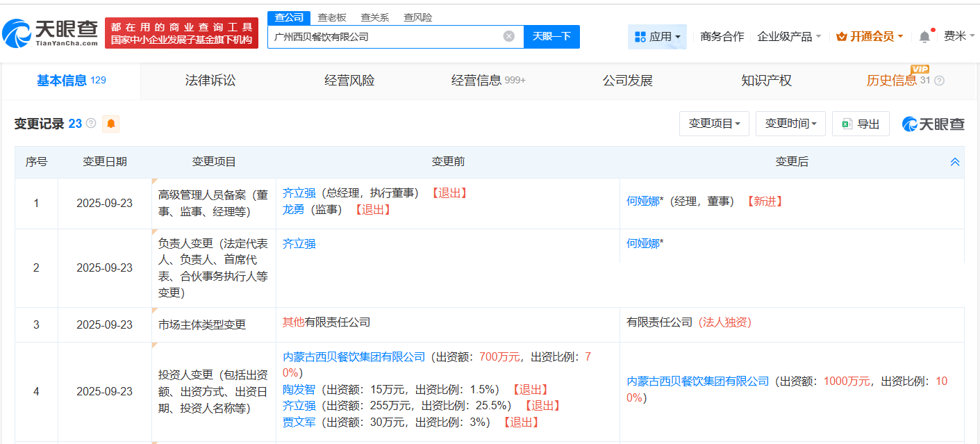Open the 应用 apps menu
The width and height of the screenshot is (980, 444).
click(x=657, y=35)
